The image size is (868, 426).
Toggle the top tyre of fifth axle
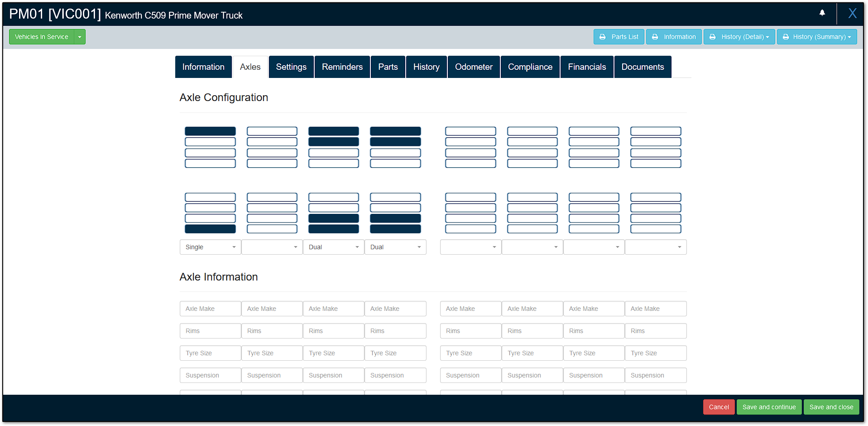[470, 131]
